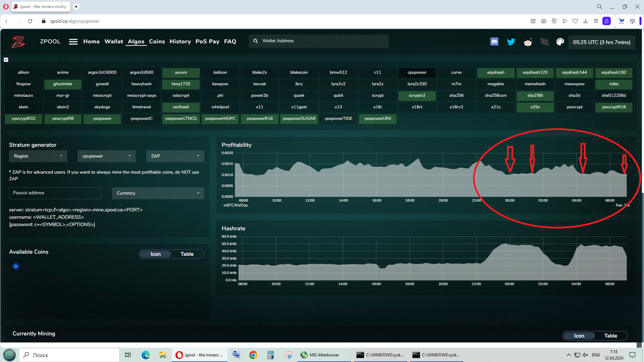The width and height of the screenshot is (644, 362).
Task: Click the ZPOOL red Z logo
Action: (x=19, y=41)
